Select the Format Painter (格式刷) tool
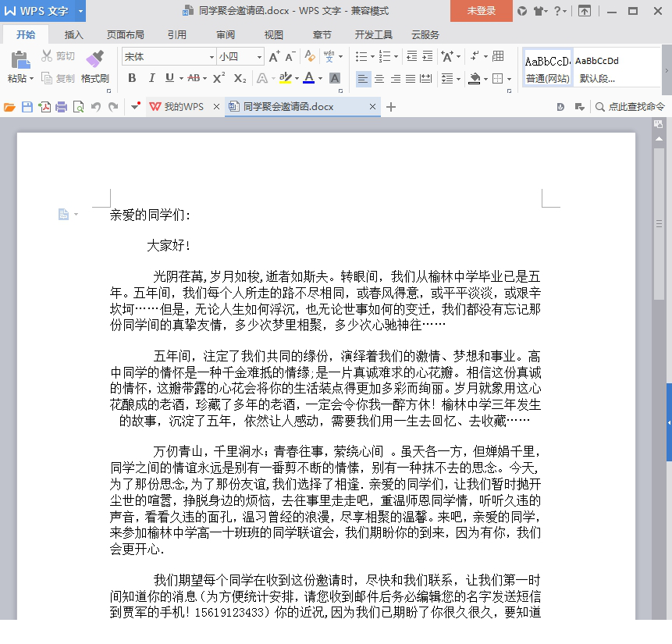Image resolution: width=672 pixels, height=644 pixels. pyautogui.click(x=94, y=66)
